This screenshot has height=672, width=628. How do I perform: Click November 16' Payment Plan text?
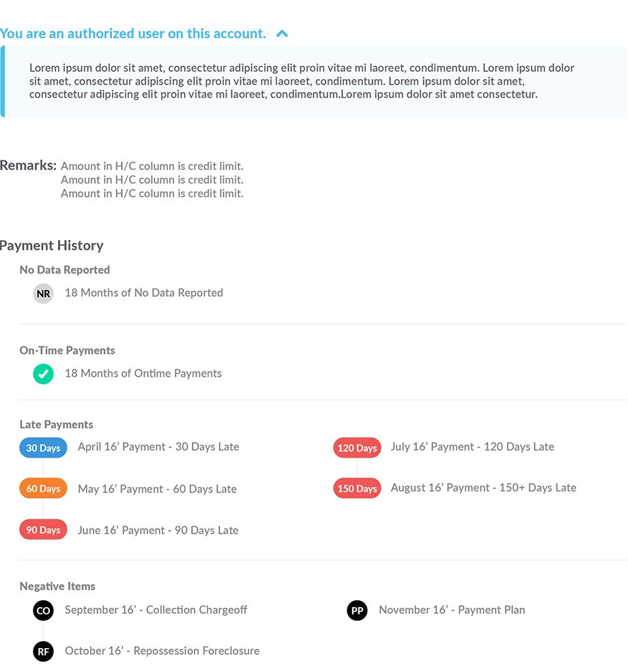(452, 610)
